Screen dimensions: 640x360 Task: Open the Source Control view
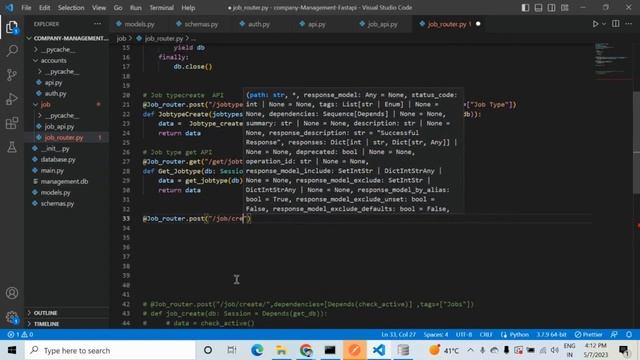12,75
